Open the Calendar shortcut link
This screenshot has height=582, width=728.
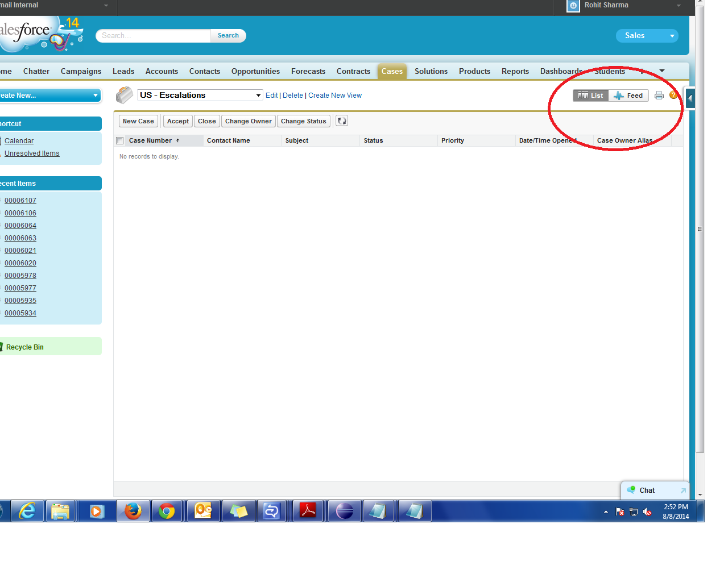[x=19, y=141]
